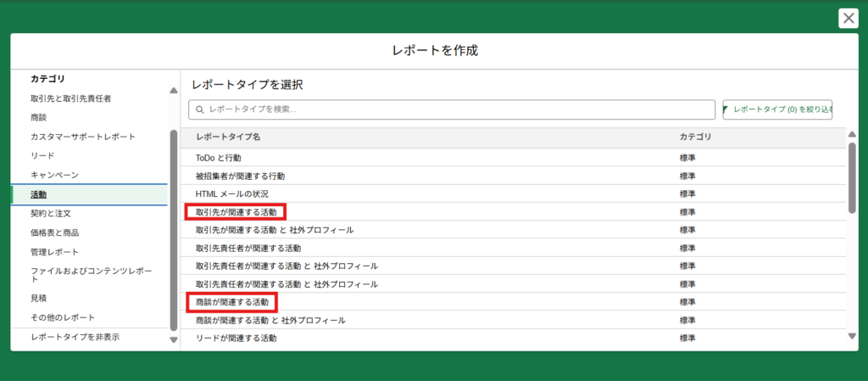The height and width of the screenshot is (381, 868).
Task: Click 標準 cell in 商談が関連する活動 row
Action: [687, 302]
